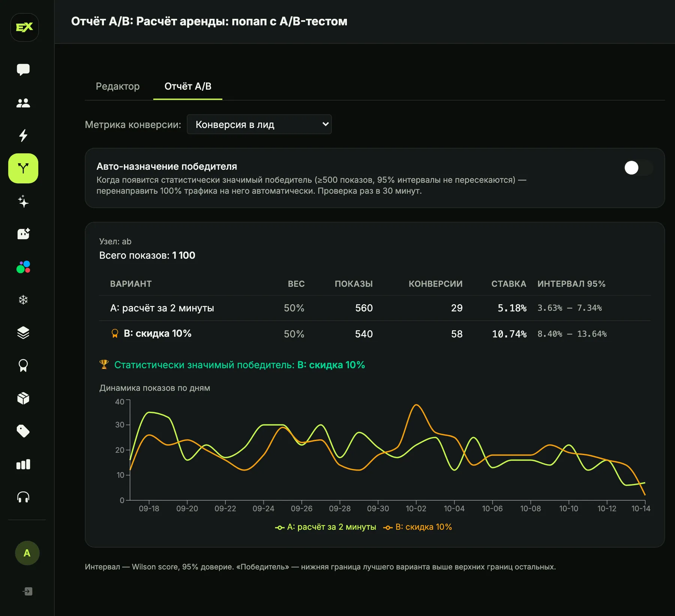
Task: Open the conversion metric dropdown
Action: [x=259, y=124]
